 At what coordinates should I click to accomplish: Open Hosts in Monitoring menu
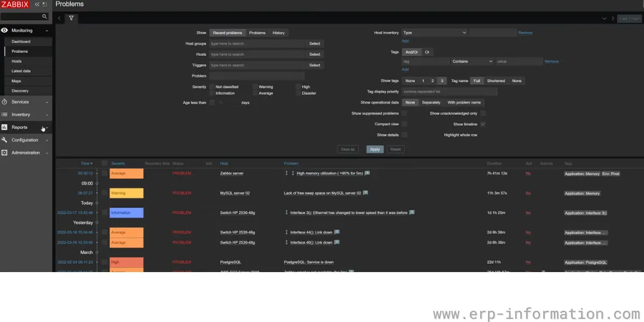click(x=17, y=61)
